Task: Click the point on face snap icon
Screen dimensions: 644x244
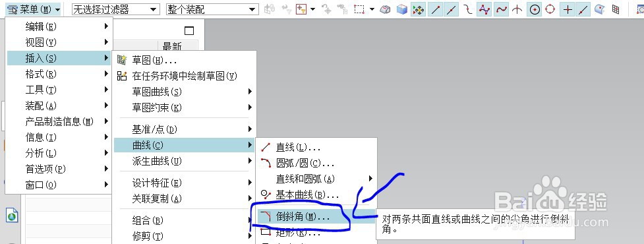Action: 600,9
